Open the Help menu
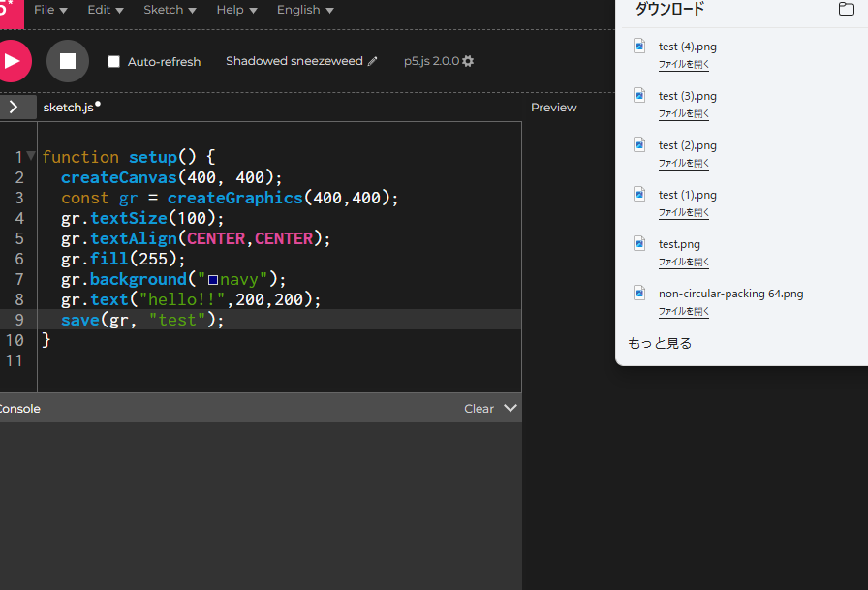Screen dimensions: 868x590 236,10
